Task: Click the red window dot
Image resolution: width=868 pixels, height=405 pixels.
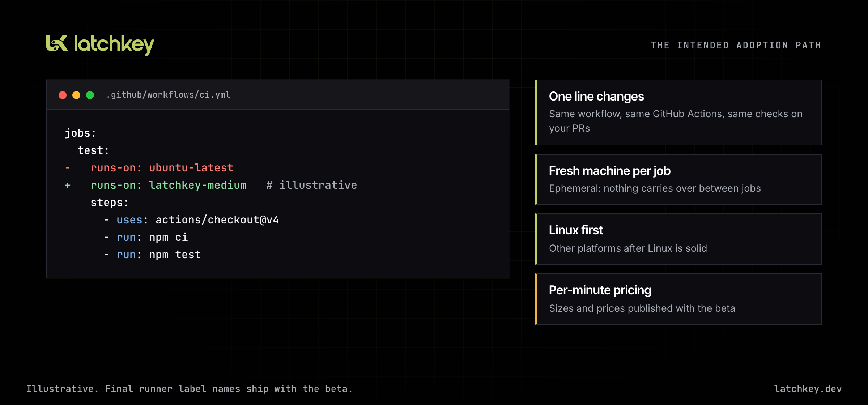Action: [63, 95]
